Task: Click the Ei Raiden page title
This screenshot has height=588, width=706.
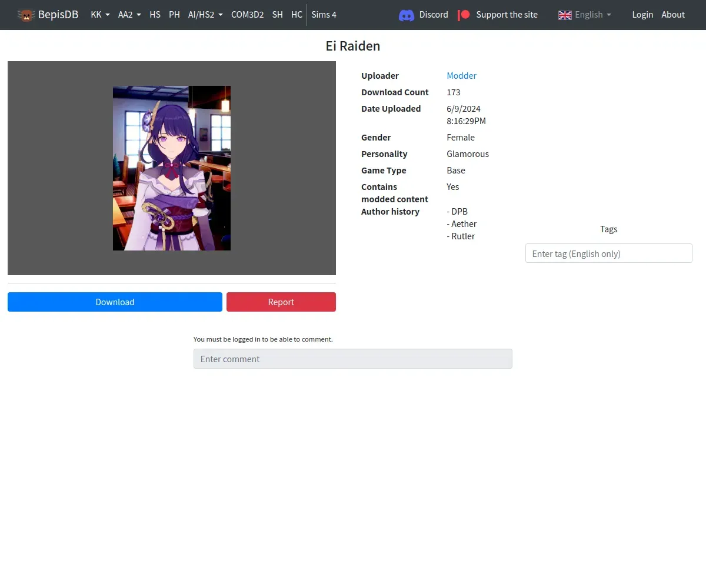Action: (x=353, y=46)
